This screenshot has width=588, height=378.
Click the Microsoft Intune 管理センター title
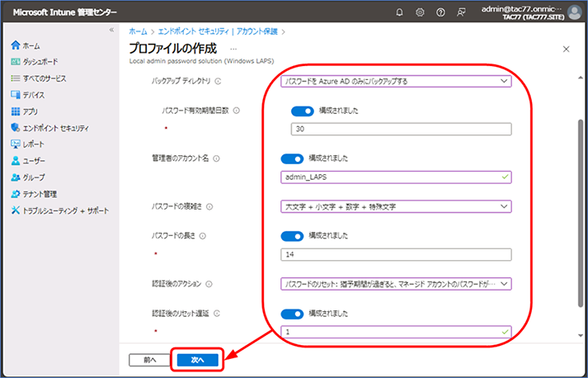pyautogui.click(x=65, y=12)
